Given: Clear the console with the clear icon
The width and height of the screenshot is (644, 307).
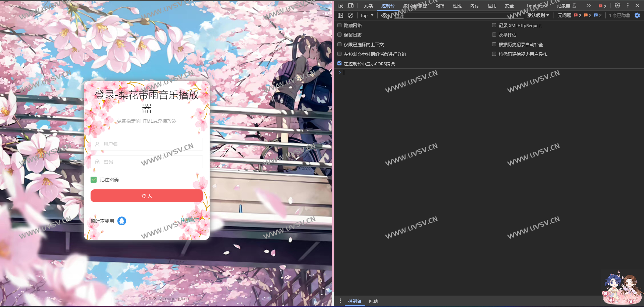Looking at the screenshot, I should 351,15.
